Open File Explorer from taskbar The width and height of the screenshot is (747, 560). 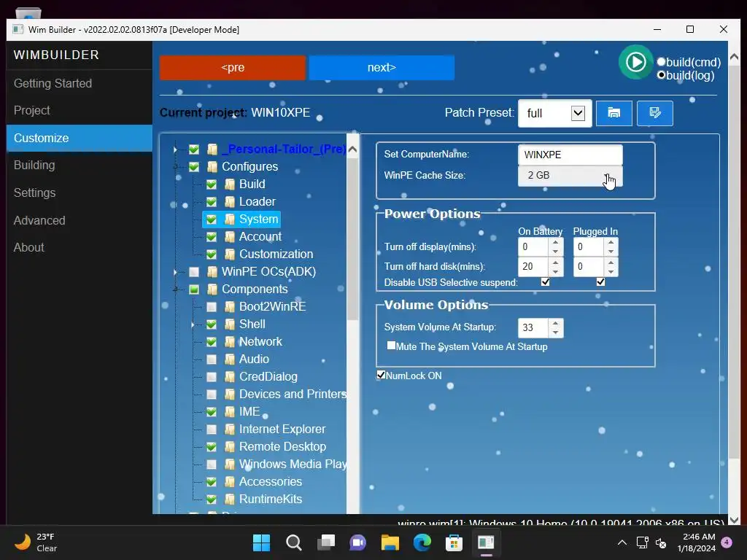(x=390, y=542)
